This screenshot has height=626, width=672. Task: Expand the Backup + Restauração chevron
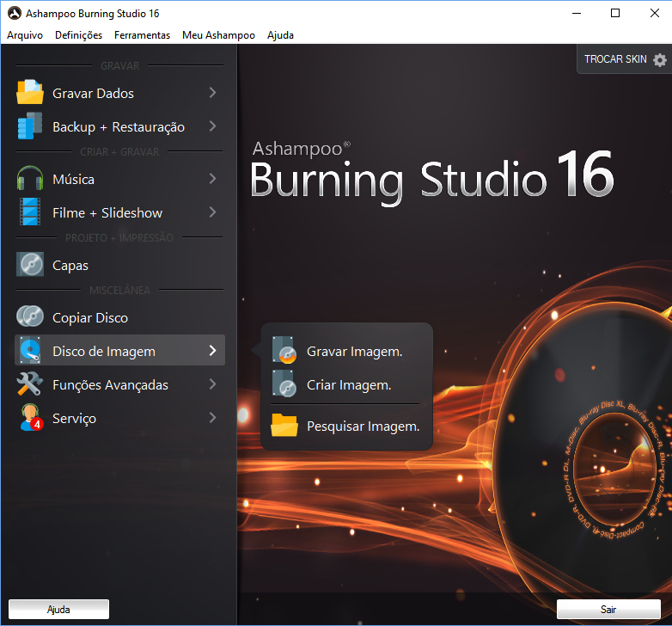[212, 126]
